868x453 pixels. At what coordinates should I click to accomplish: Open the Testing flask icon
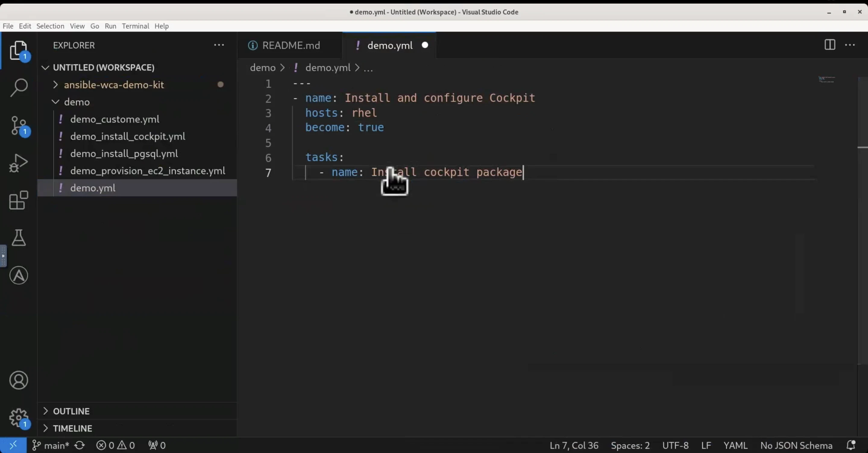pyautogui.click(x=18, y=238)
